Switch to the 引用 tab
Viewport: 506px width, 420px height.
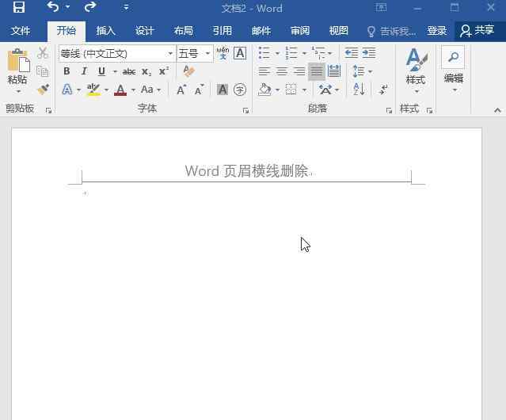click(x=223, y=31)
